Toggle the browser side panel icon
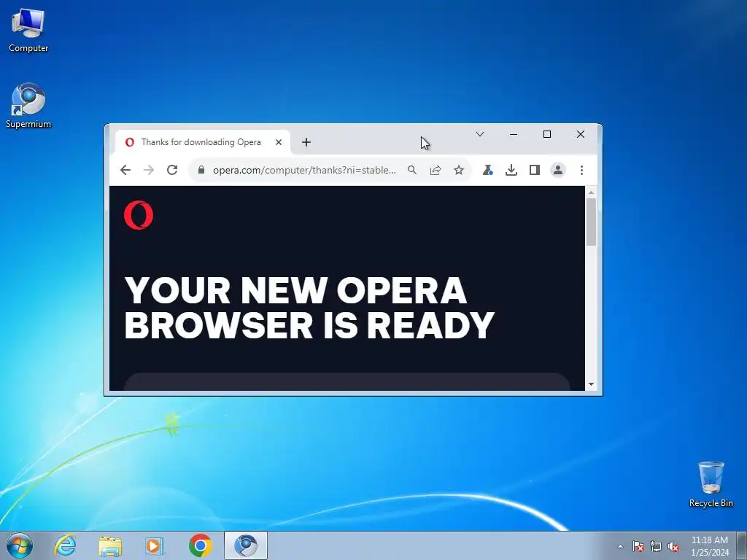This screenshot has height=560, width=747. (535, 170)
